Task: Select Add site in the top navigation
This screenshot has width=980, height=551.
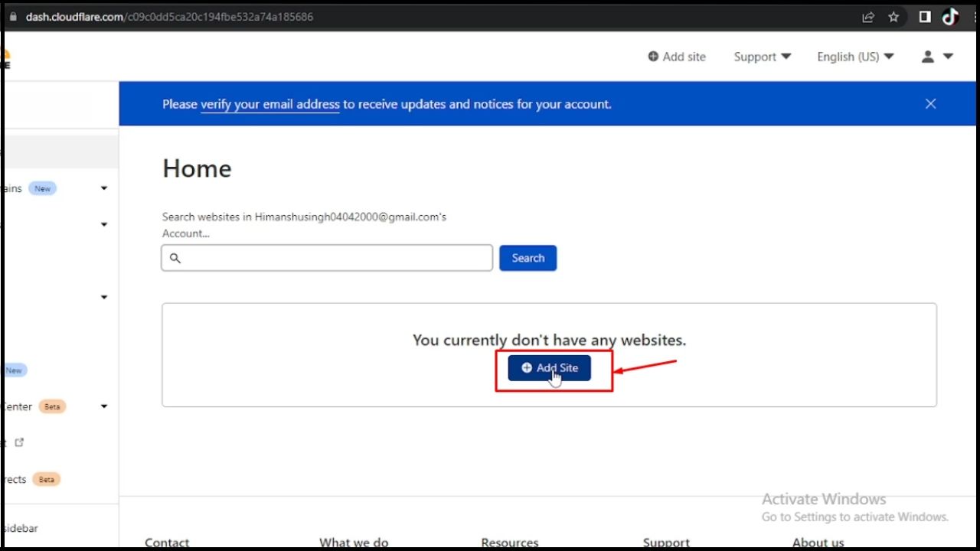Action: click(677, 57)
